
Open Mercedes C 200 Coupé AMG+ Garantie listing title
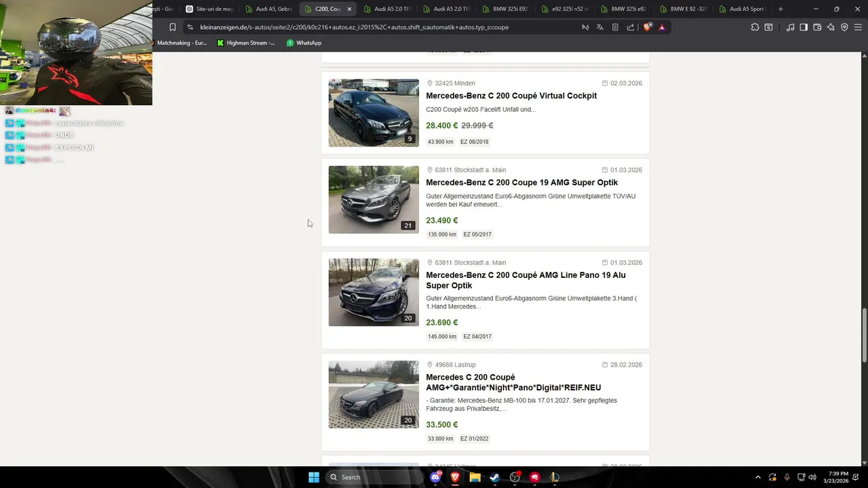pos(513,382)
